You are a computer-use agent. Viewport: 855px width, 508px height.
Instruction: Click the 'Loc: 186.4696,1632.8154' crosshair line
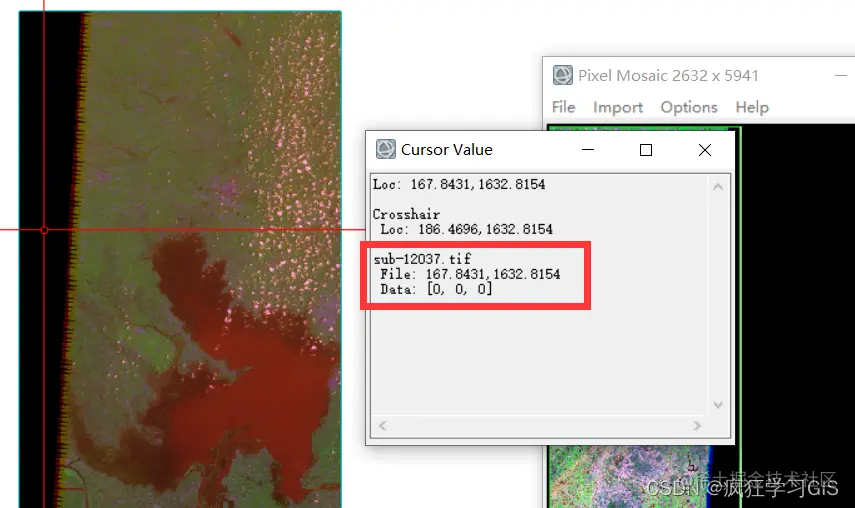(467, 229)
